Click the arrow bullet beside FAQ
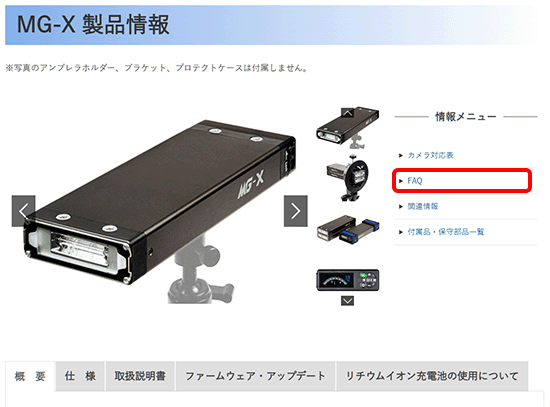The width and height of the screenshot is (550, 407). 401,181
